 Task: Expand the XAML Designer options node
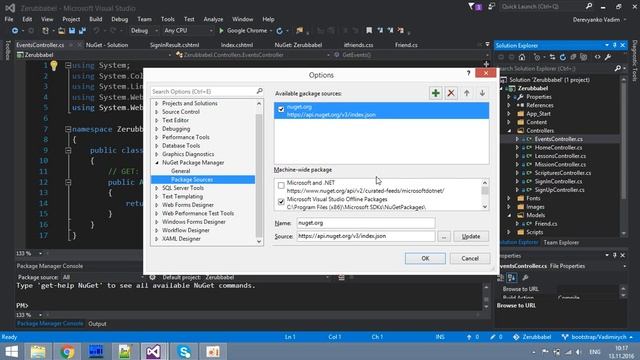[156, 239]
